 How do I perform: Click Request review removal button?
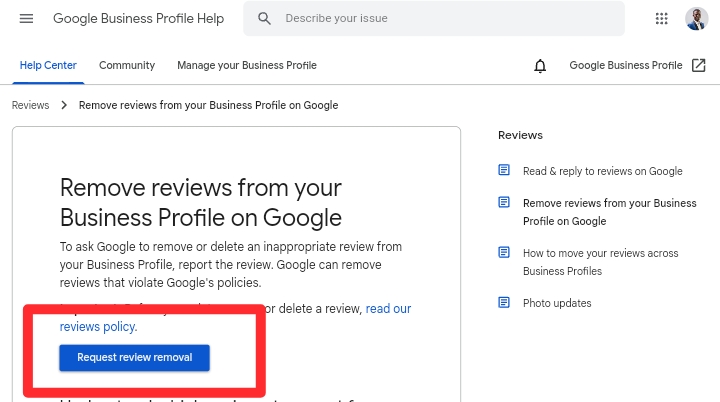(135, 357)
